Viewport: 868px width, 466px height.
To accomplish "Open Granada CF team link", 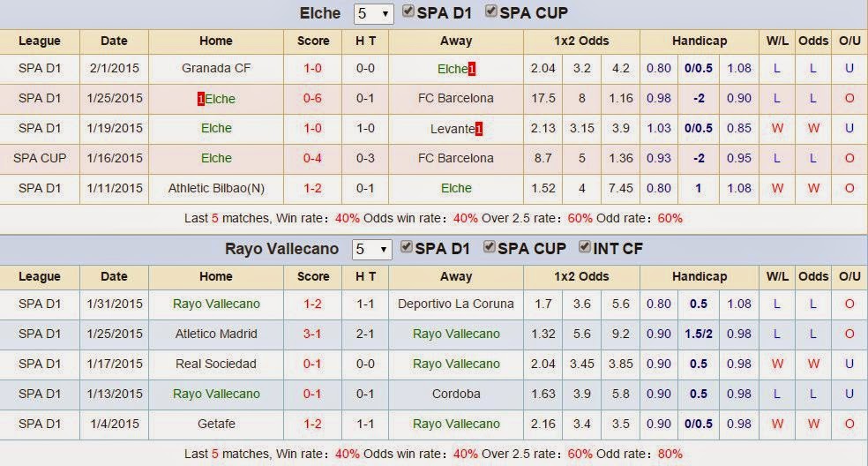I will tap(216, 68).
